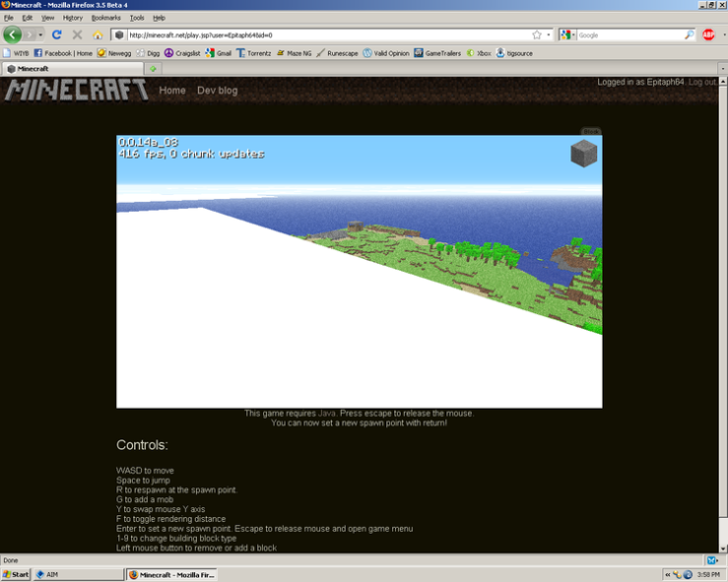The width and height of the screenshot is (728, 582).
Task: Select the Minecraft browser tab
Action: tap(73, 69)
